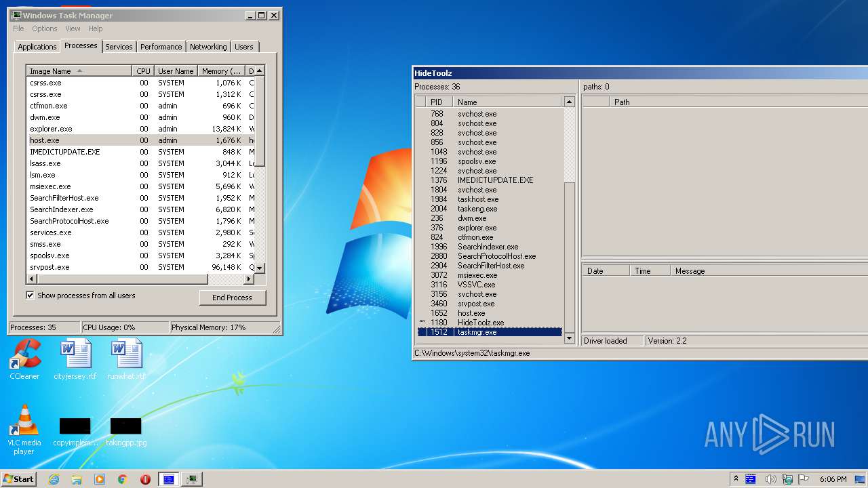This screenshot has width=868, height=488.
Task: Select host.exe PID 1652 in HideToolz
Action: click(490, 313)
